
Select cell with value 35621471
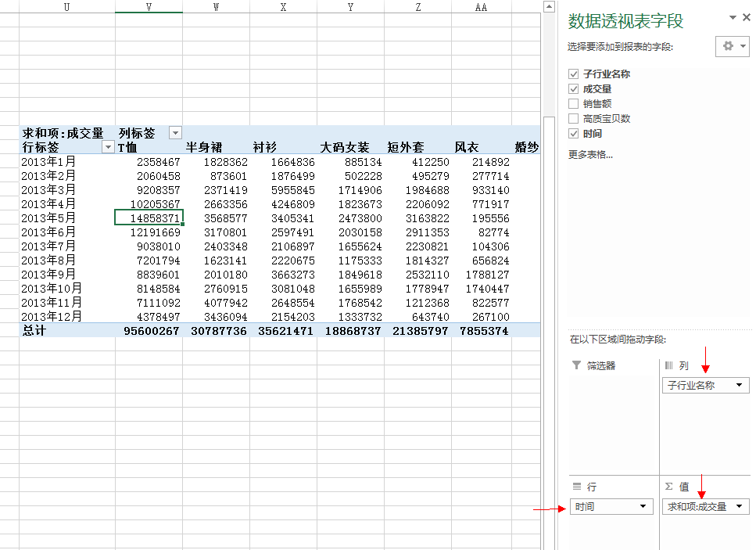tap(284, 330)
